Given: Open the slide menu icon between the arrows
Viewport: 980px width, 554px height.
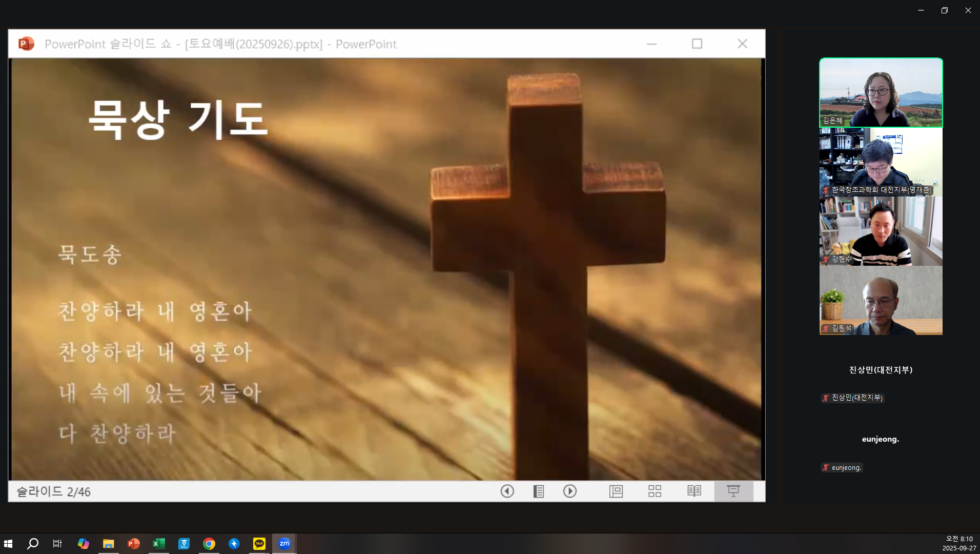Looking at the screenshot, I should point(538,491).
